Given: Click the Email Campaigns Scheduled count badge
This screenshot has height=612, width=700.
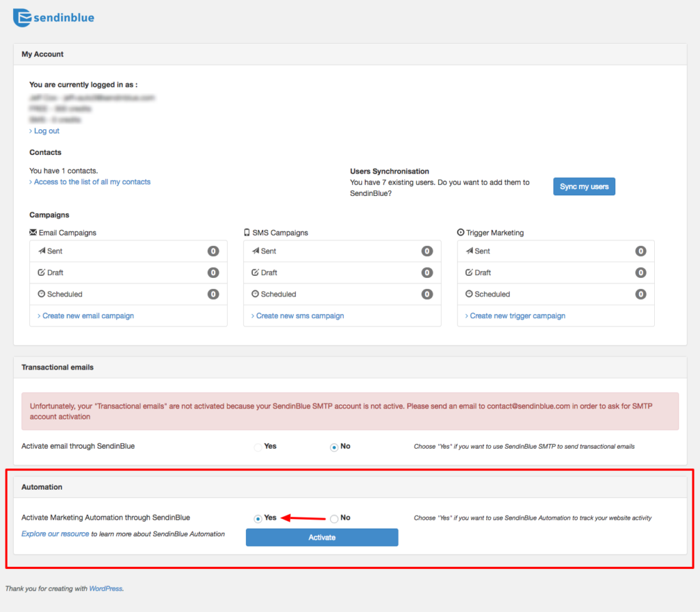Looking at the screenshot, I should (213, 294).
